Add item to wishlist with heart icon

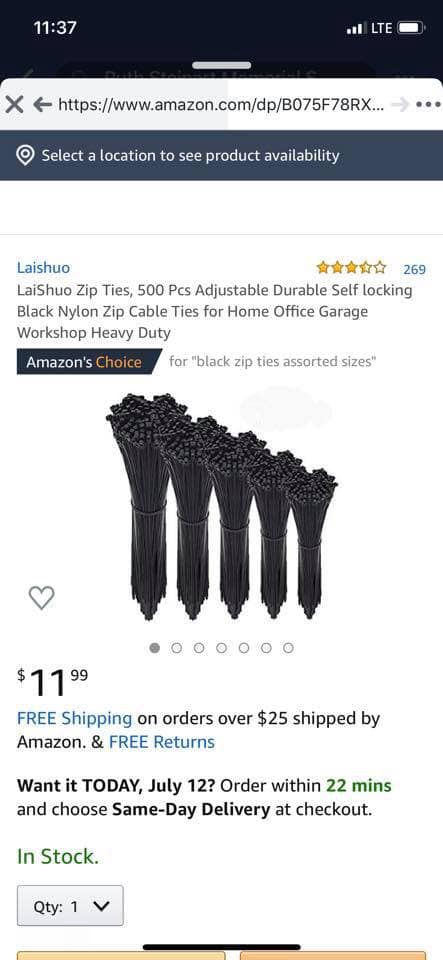42,597
